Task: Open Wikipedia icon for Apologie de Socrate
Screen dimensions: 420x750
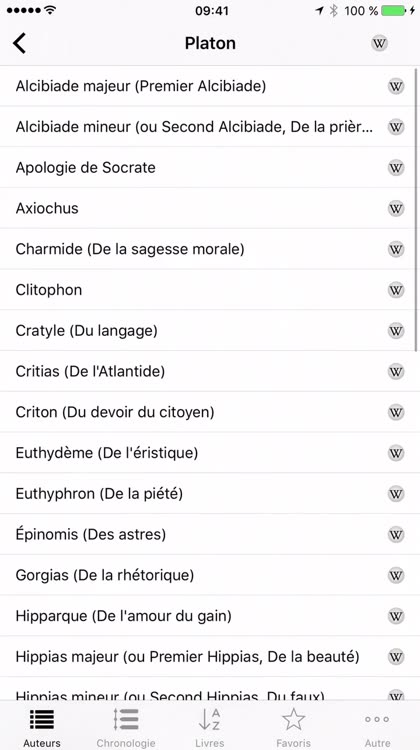Action: (x=396, y=168)
